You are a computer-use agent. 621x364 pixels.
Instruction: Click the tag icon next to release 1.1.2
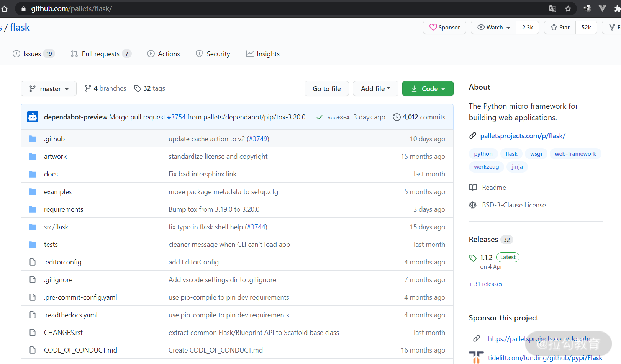[473, 257]
